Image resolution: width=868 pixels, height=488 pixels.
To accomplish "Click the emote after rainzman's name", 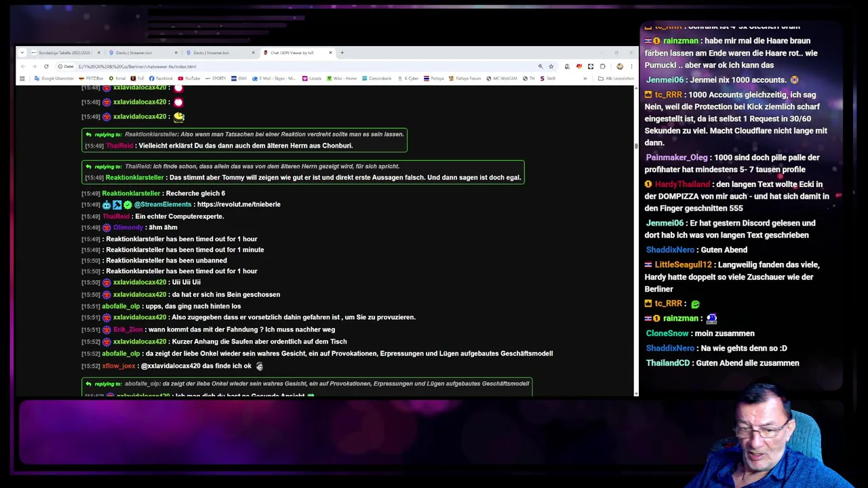I will pyautogui.click(x=711, y=319).
